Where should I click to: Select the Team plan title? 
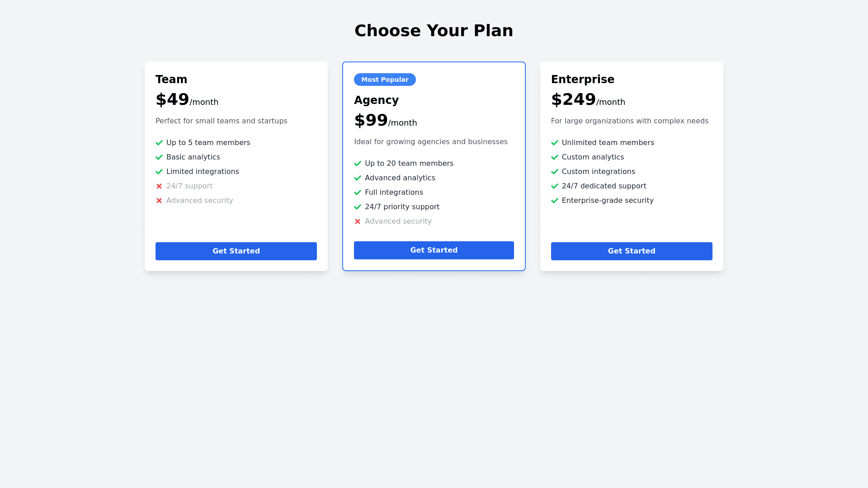tap(171, 80)
